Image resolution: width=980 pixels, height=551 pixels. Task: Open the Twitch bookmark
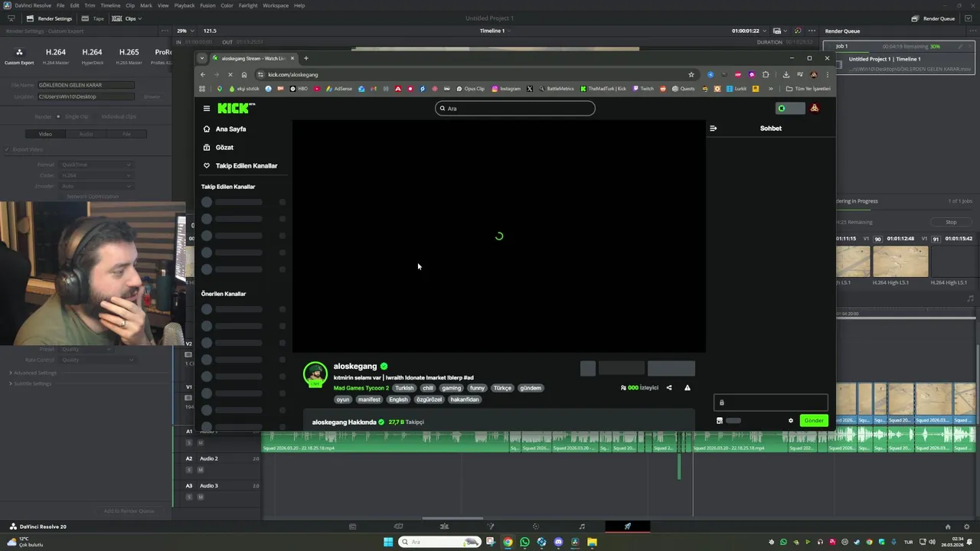coord(643,89)
